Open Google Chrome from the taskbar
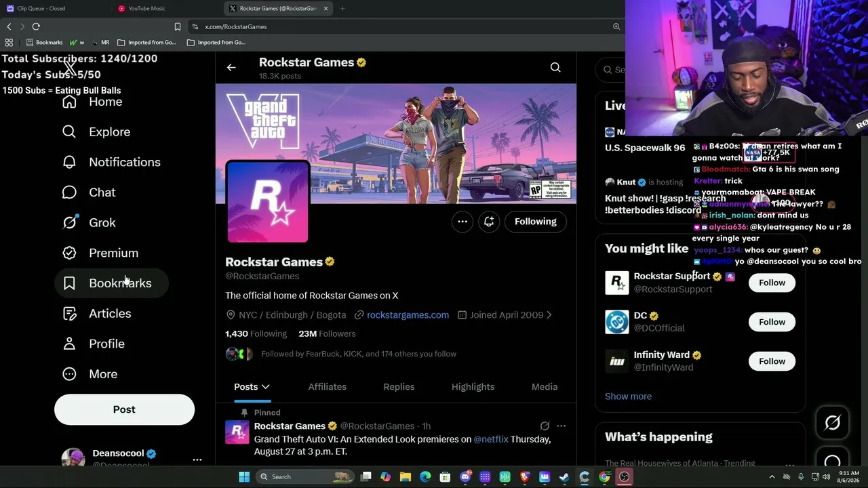The image size is (868, 488). tap(604, 476)
